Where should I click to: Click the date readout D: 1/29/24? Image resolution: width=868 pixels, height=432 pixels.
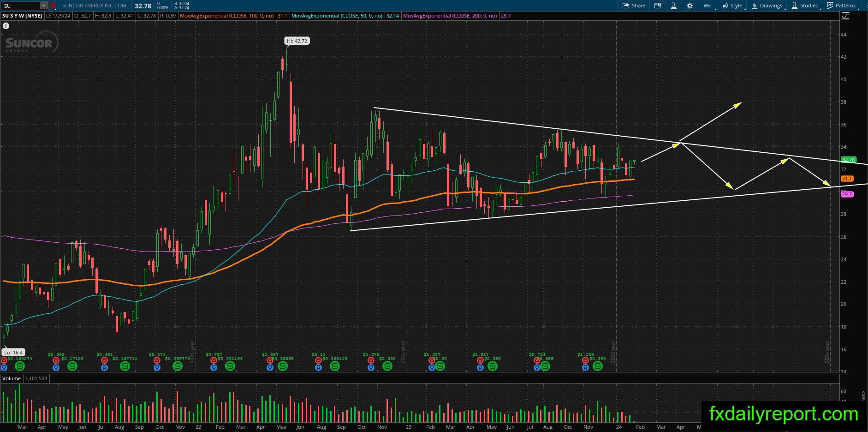pos(57,16)
